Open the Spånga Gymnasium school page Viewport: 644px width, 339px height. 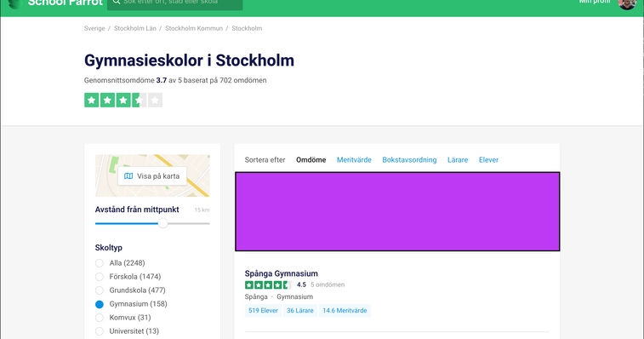pyautogui.click(x=282, y=273)
